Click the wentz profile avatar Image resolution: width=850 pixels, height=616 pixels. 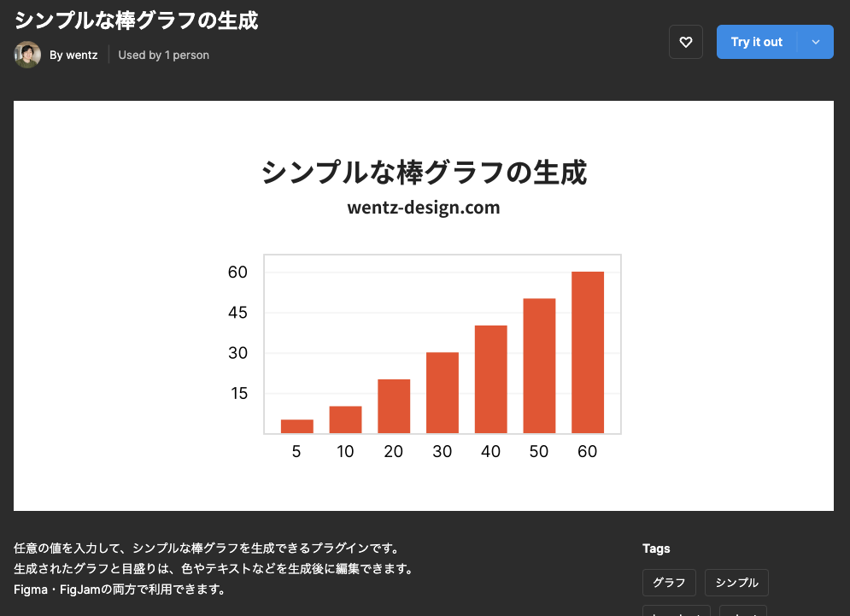pos(27,54)
